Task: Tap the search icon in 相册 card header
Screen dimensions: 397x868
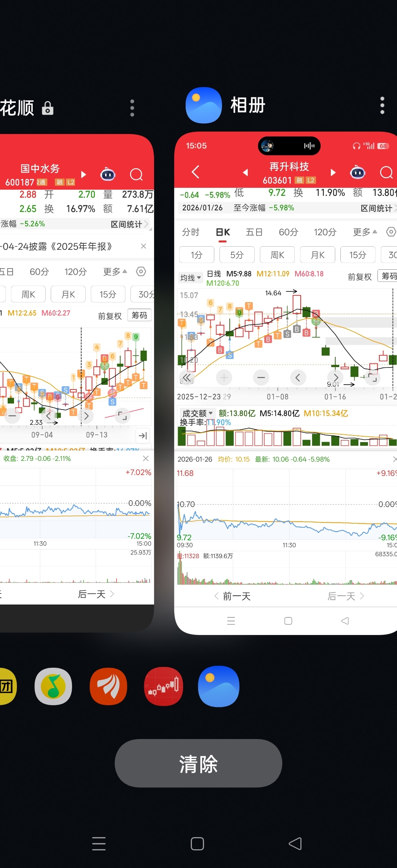Action: (x=386, y=172)
